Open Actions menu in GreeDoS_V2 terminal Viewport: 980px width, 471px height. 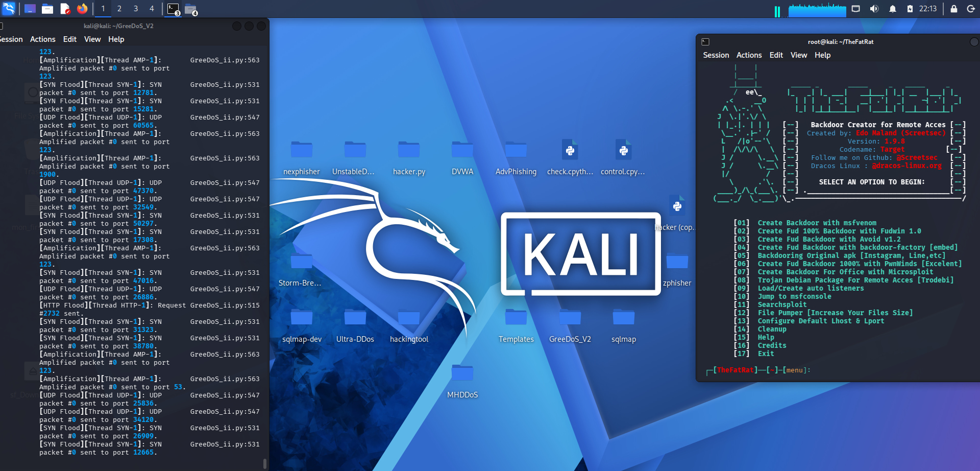(42, 39)
